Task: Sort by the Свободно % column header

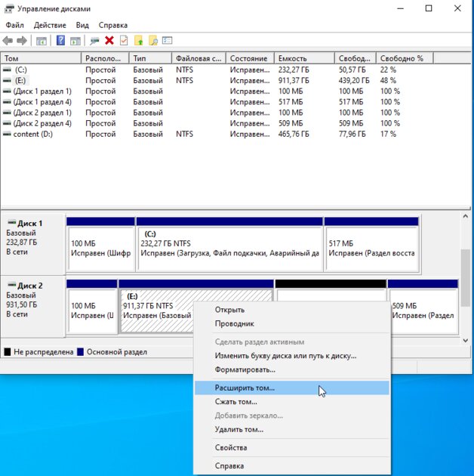Action: tap(405, 58)
